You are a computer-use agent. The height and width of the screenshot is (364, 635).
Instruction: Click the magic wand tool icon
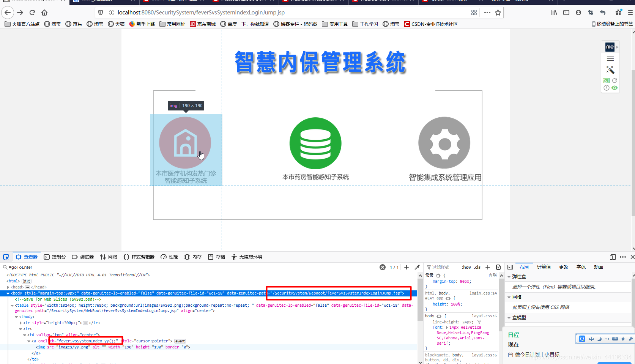coord(610,70)
